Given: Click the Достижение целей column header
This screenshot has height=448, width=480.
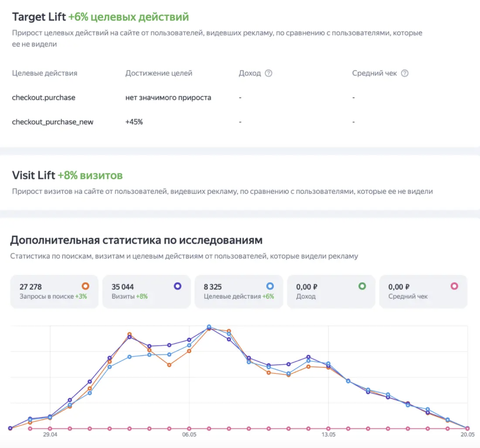Looking at the screenshot, I should point(159,73).
